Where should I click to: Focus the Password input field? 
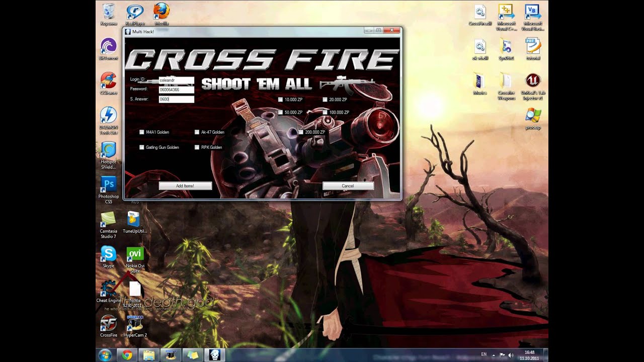(x=176, y=89)
